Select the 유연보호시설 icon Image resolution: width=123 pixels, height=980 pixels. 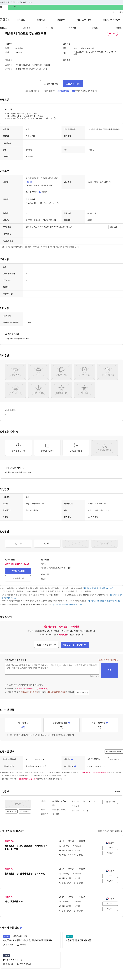(61, 390)
